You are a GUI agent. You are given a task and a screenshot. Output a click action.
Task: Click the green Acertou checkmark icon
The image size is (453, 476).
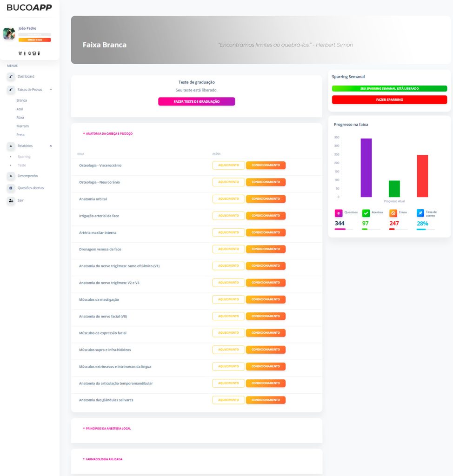tap(366, 213)
